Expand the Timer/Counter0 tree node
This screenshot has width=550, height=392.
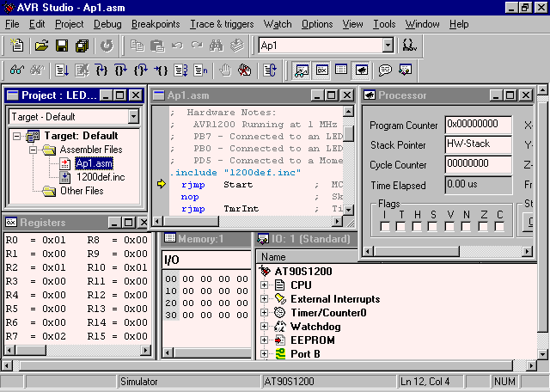coord(265,313)
